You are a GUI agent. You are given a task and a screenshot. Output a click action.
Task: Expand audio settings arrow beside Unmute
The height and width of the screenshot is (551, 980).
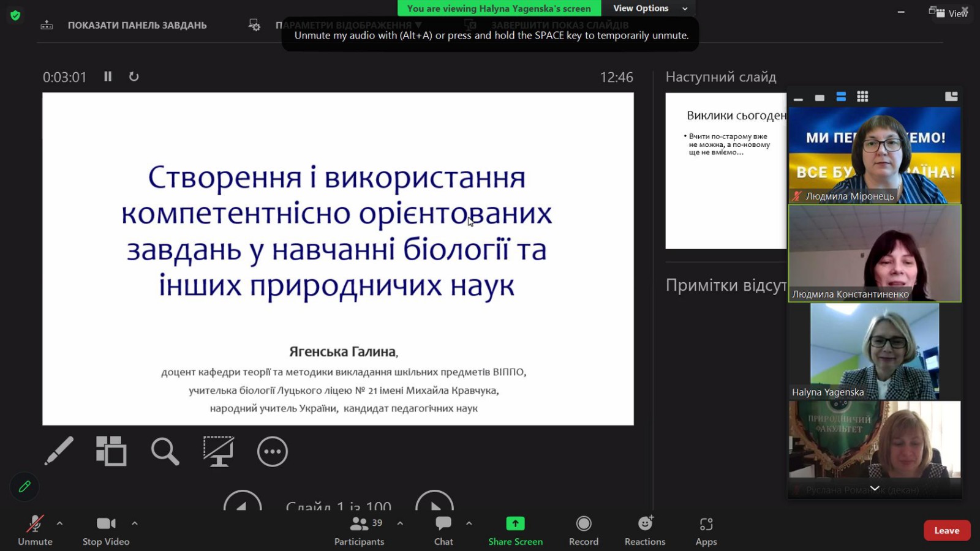tap(59, 523)
